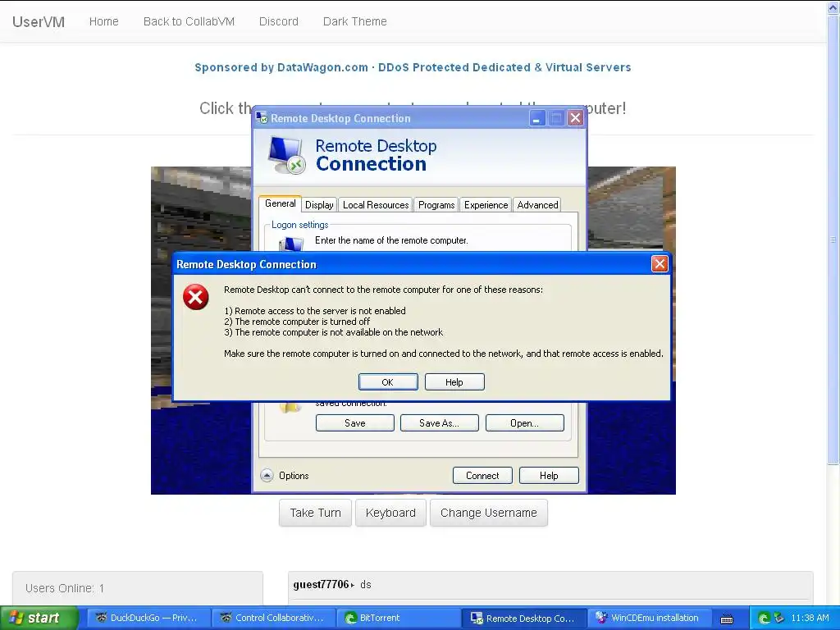Viewport: 840px width, 630px height.
Task: Click the guest77706 chat username
Action: coord(321,584)
